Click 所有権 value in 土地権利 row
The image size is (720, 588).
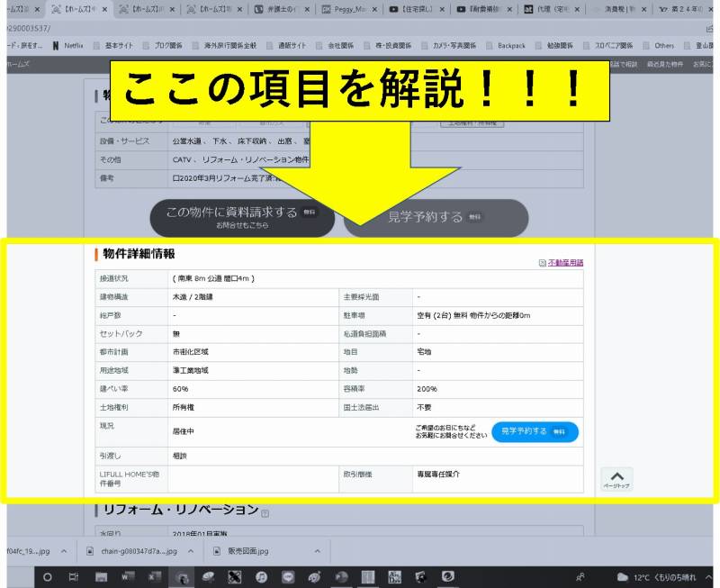tap(184, 408)
